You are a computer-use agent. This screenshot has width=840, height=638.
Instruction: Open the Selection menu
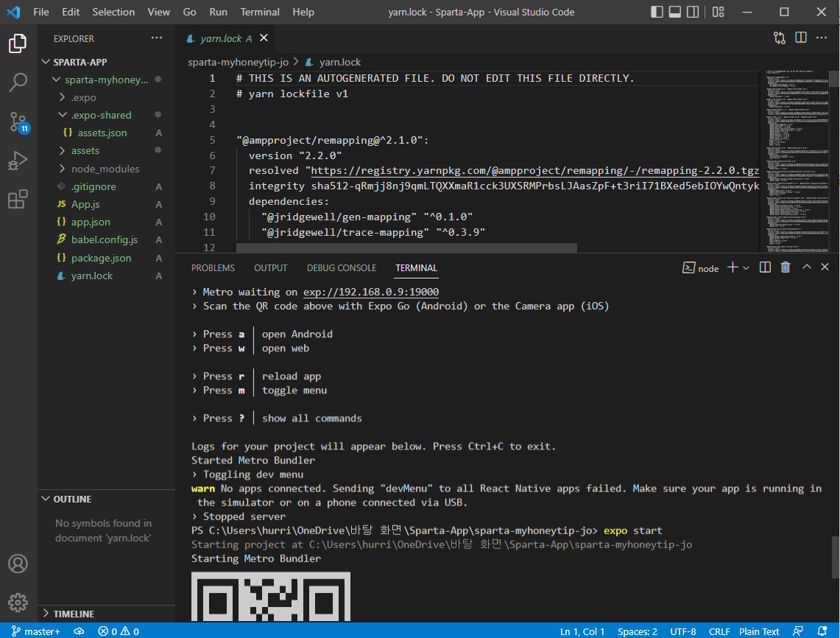coord(113,12)
